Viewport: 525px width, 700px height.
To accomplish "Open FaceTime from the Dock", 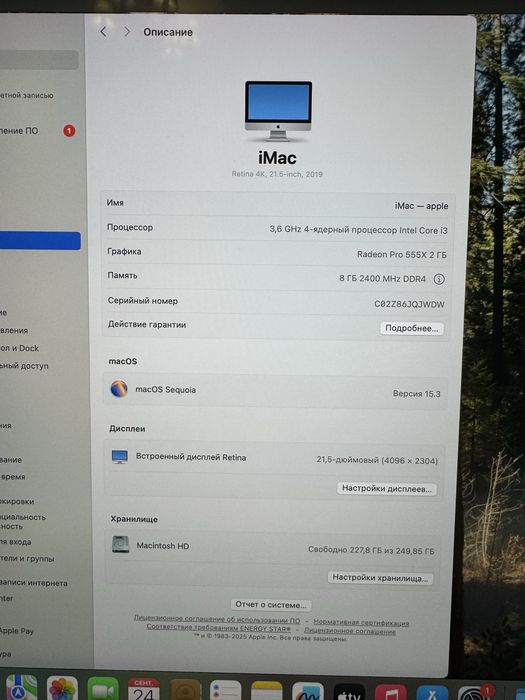I will (103, 689).
